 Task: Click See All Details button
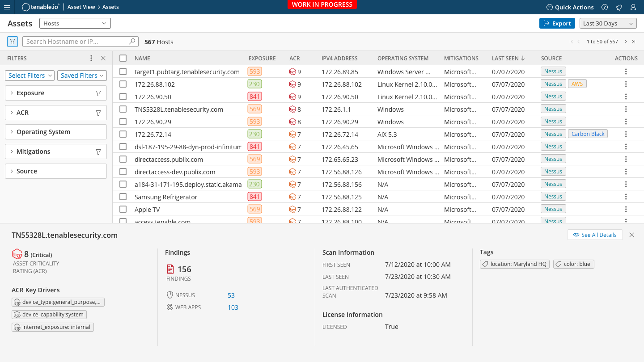pos(595,235)
